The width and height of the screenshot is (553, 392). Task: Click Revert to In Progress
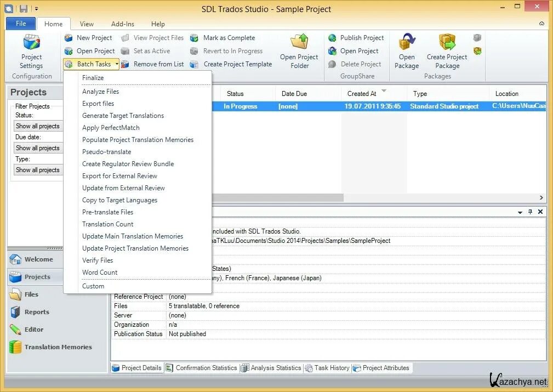coord(226,51)
